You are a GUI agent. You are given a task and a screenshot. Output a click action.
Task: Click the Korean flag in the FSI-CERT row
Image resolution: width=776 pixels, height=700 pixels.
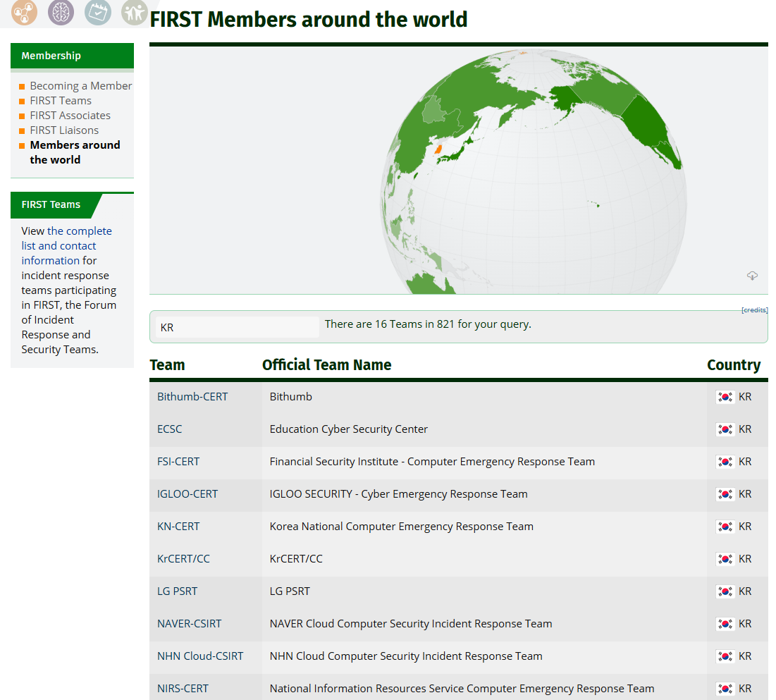click(725, 462)
